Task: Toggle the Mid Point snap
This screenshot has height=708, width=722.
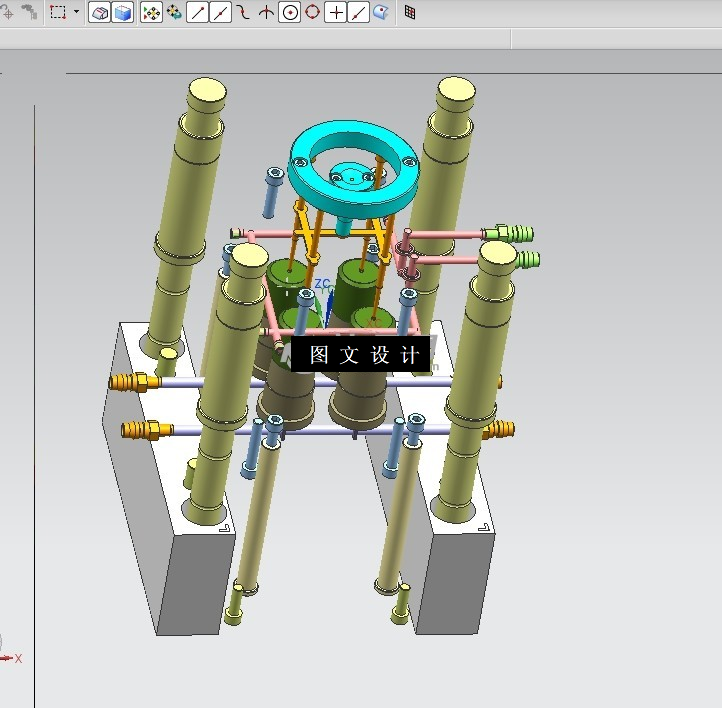Action: coord(220,13)
